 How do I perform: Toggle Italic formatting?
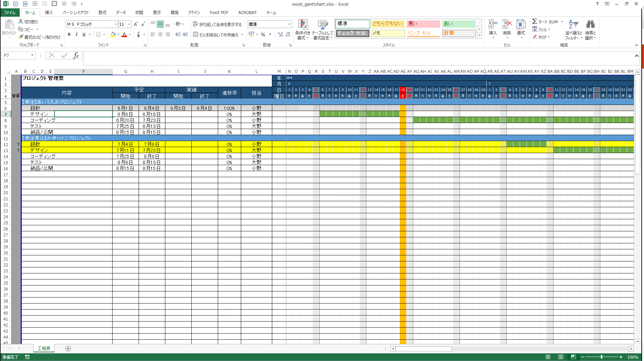tap(76, 34)
